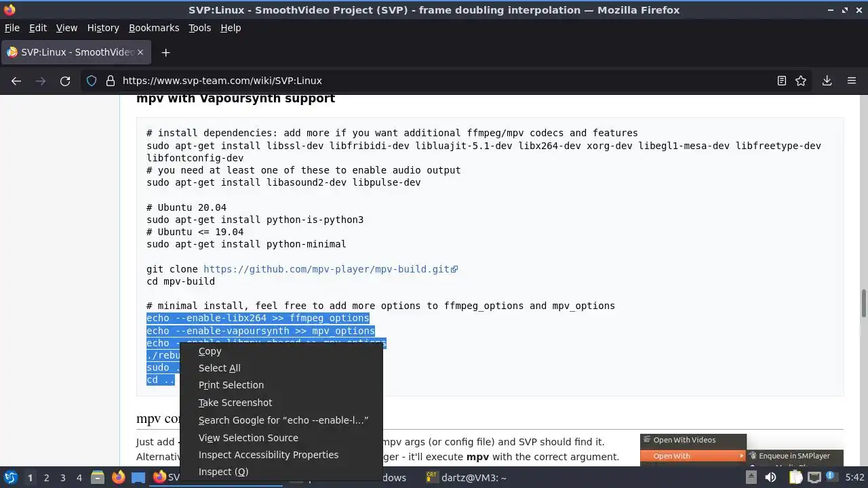
Task: Click the line "sudo apt-get install python-is-python3"
Action: [255, 220]
